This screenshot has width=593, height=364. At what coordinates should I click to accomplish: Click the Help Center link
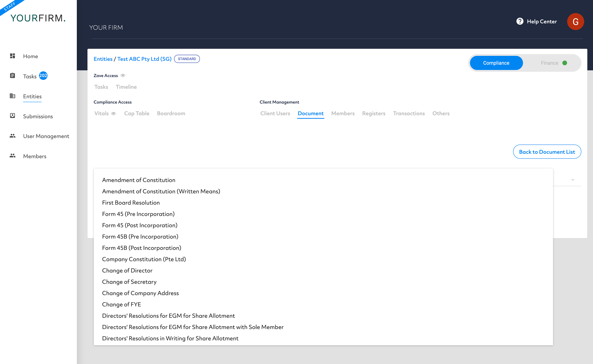pyautogui.click(x=542, y=21)
